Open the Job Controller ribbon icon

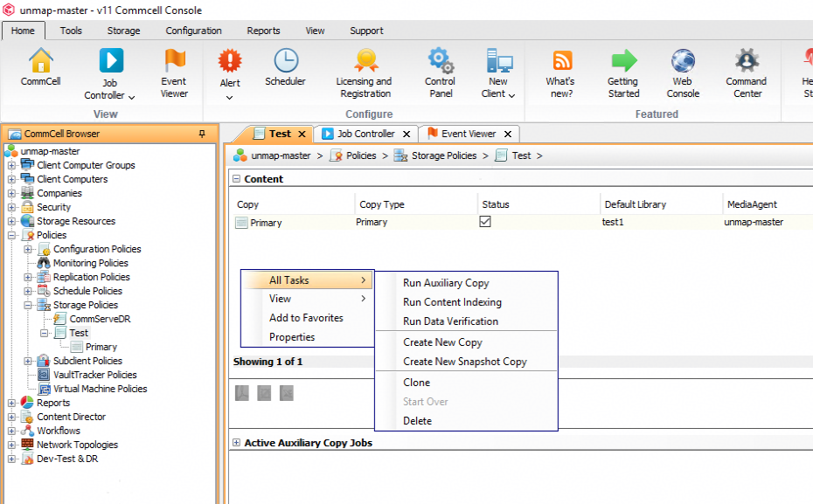coord(111,60)
